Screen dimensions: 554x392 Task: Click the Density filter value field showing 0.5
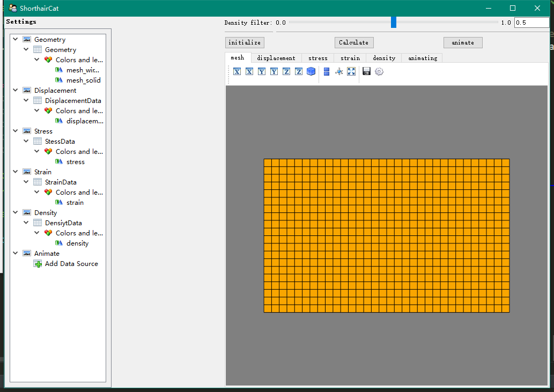[531, 23]
